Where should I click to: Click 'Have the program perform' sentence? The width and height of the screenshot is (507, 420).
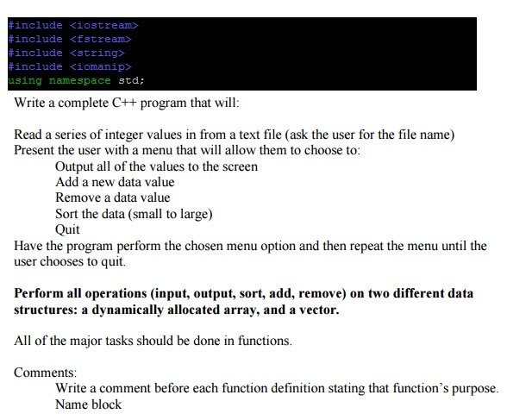click(x=250, y=246)
